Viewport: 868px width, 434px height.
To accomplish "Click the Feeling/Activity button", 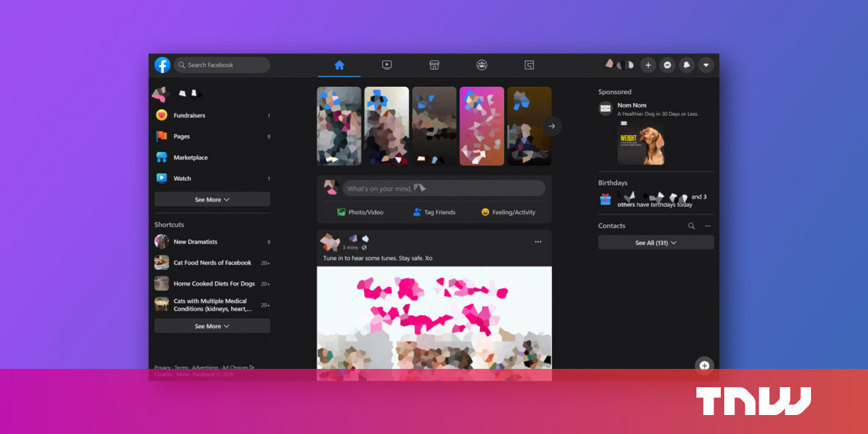I will (x=508, y=212).
